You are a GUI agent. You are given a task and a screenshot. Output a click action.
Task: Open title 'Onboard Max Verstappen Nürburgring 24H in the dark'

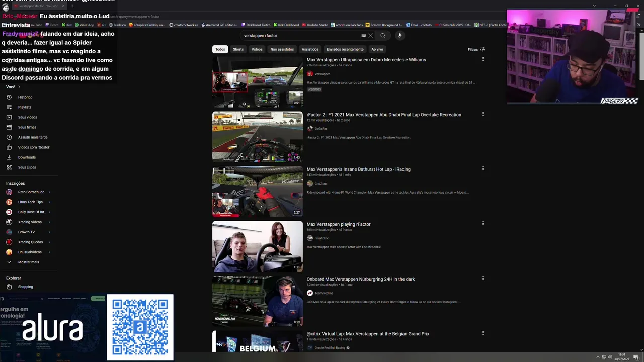click(x=361, y=279)
